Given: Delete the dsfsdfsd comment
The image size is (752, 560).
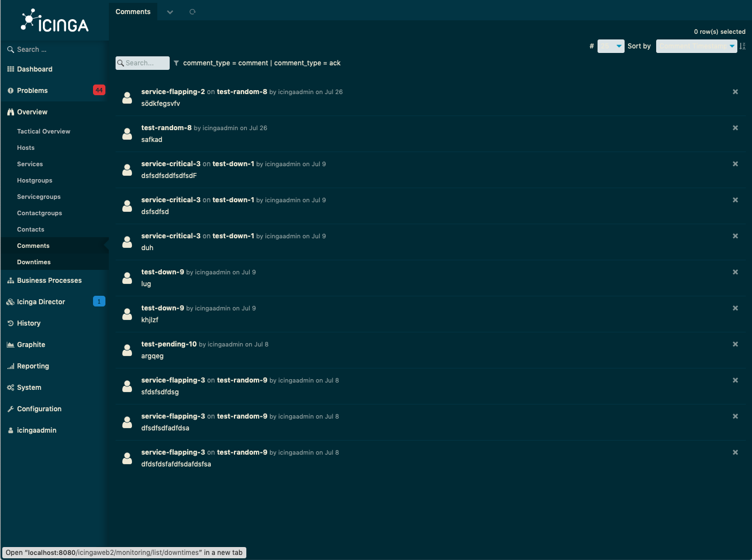Looking at the screenshot, I should tap(735, 200).
